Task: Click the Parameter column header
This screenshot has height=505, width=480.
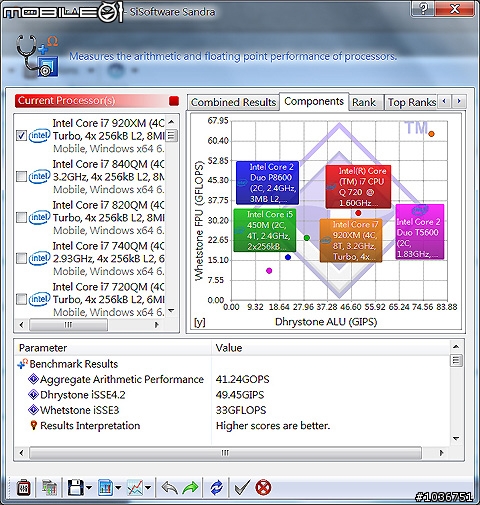Action: click(x=113, y=348)
